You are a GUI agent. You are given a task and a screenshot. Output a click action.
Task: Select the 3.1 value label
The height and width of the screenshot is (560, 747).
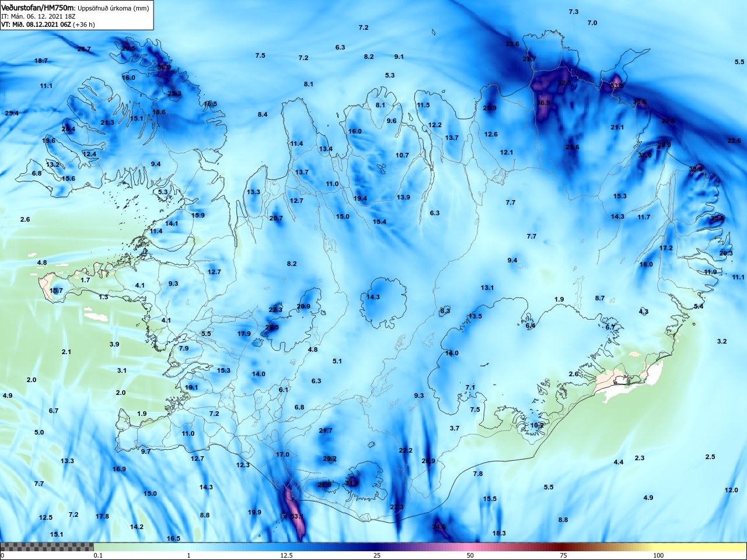click(122, 370)
